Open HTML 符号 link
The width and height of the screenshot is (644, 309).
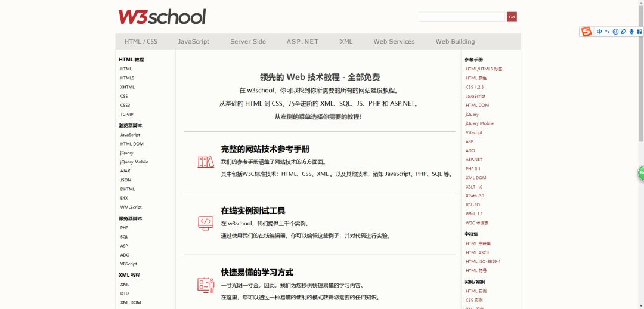[x=476, y=270]
